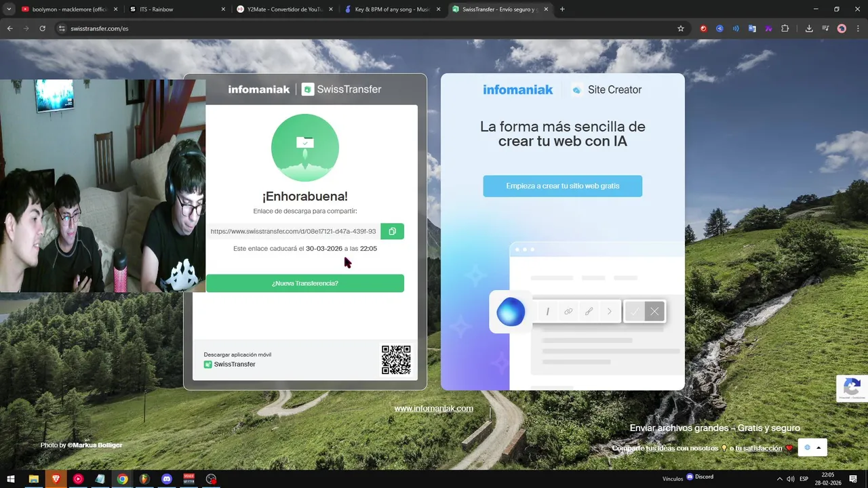View site information icon in address bar
The height and width of the screenshot is (488, 868).
click(62, 28)
